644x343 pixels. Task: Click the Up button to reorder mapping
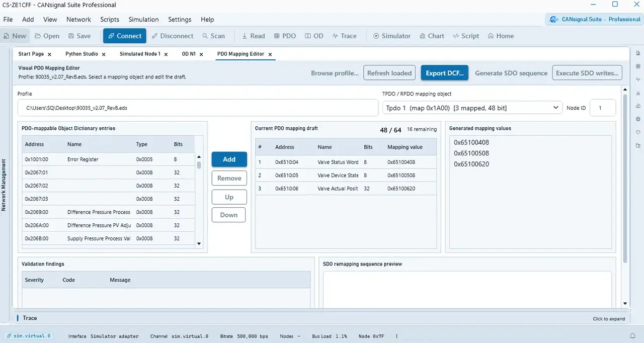tap(229, 197)
